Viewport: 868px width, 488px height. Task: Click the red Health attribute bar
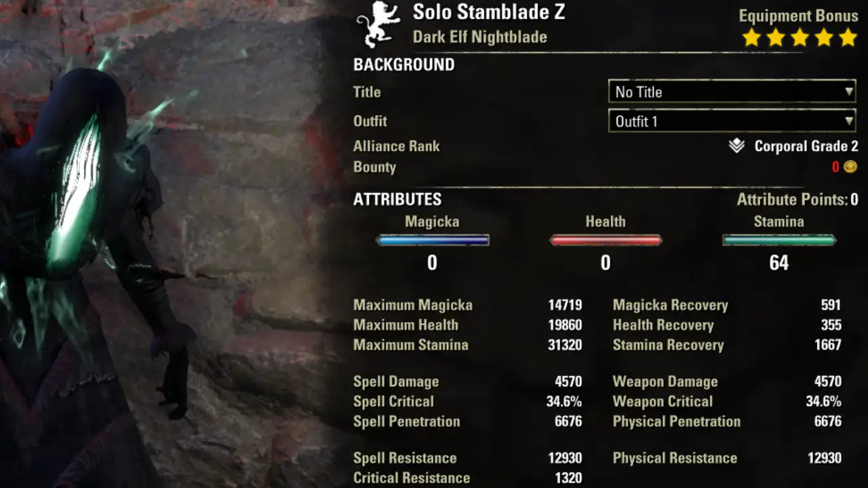(x=606, y=240)
